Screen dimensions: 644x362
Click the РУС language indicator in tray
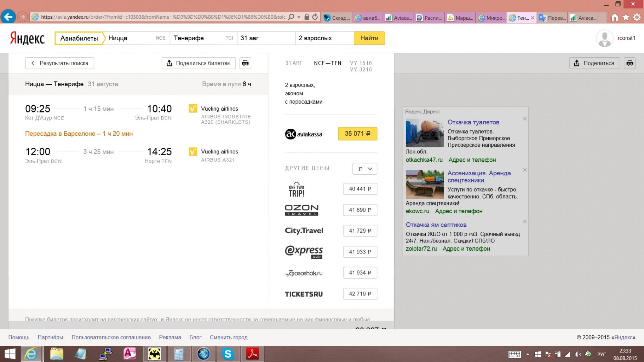pyautogui.click(x=602, y=354)
